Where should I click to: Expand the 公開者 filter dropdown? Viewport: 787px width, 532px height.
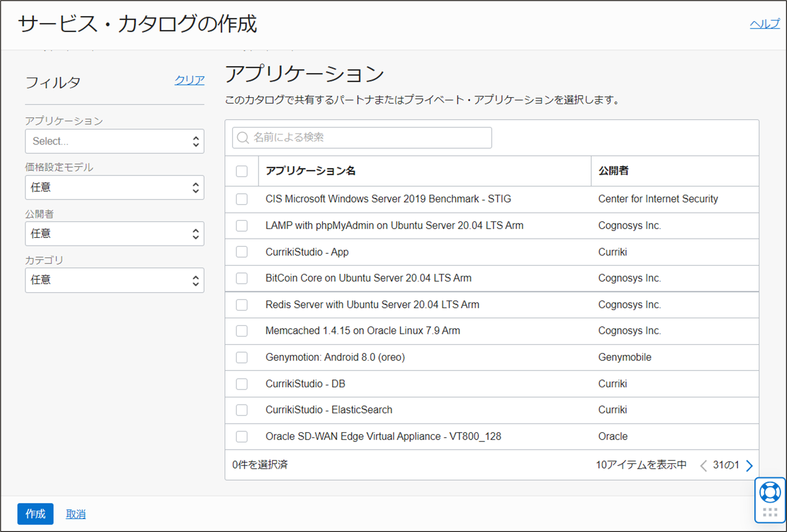click(x=115, y=234)
